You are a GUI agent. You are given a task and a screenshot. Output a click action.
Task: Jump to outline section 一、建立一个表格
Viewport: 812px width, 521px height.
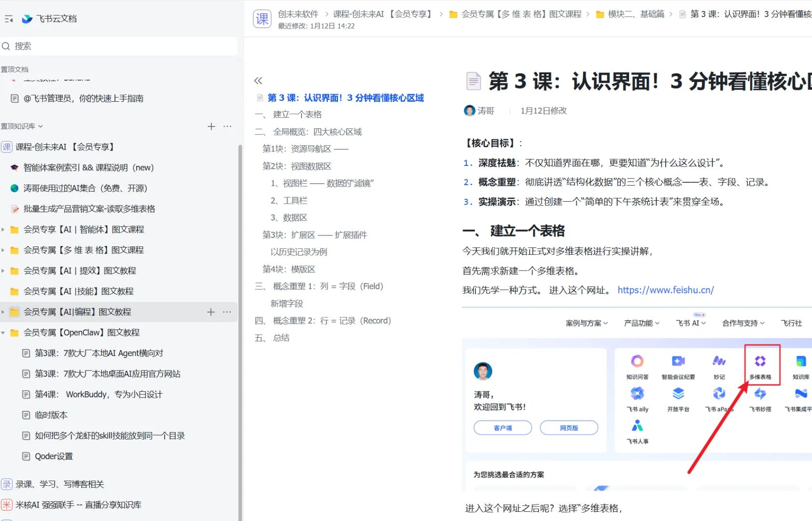(288, 115)
